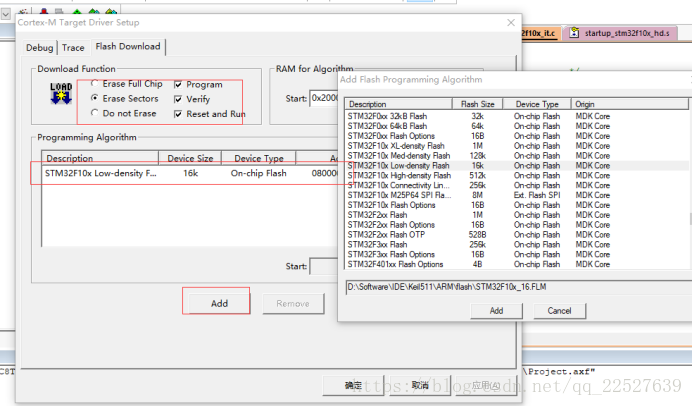Click the Programming Algorithm Start field
The image size is (693, 406).
point(324,266)
